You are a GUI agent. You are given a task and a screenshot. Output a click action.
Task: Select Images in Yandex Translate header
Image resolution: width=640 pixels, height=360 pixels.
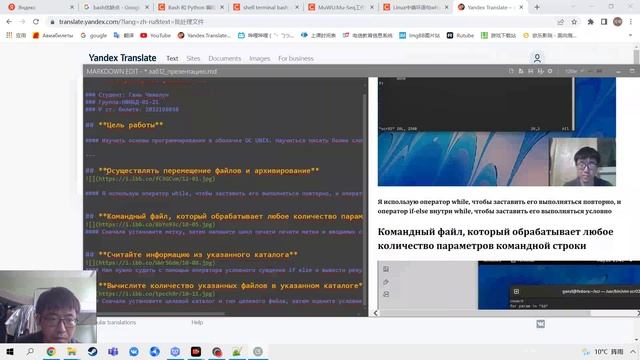pos(260,58)
